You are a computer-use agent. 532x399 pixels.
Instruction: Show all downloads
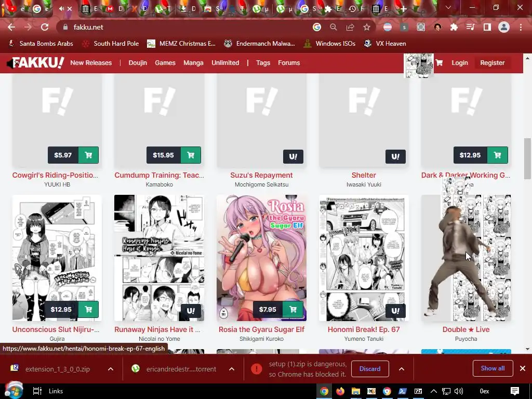coord(493,368)
